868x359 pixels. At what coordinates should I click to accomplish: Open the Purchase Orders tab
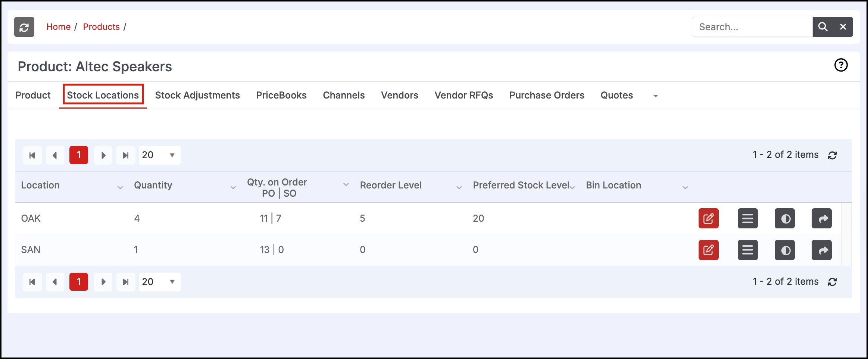pyautogui.click(x=547, y=95)
